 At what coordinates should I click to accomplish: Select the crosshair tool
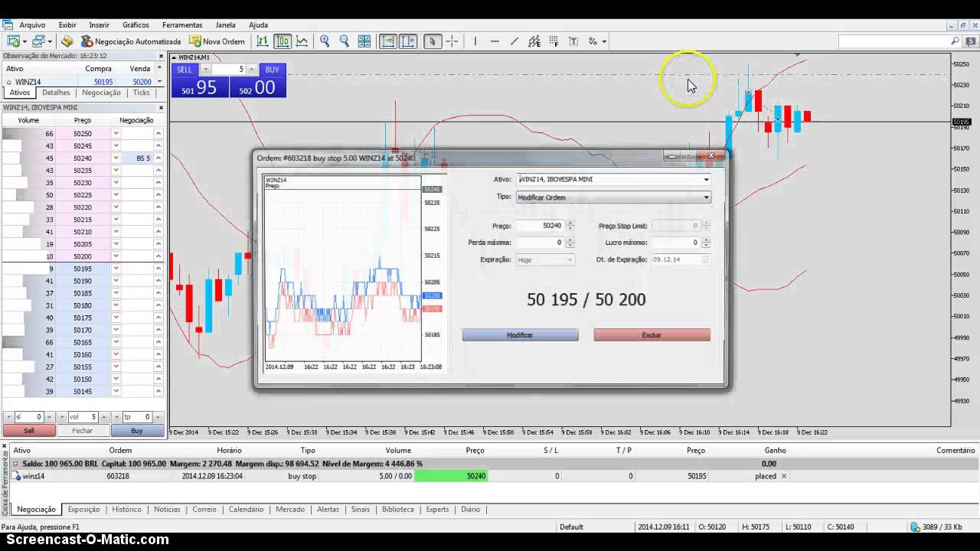[452, 41]
